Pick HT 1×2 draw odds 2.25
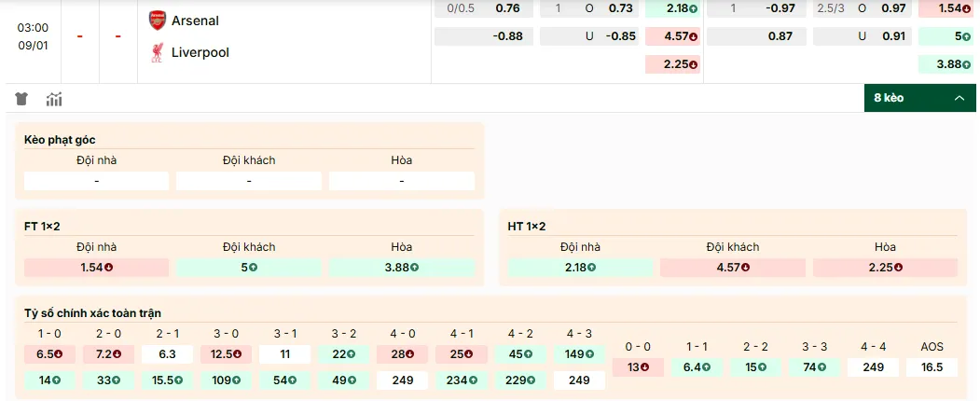Image resolution: width=980 pixels, height=401 pixels. click(885, 268)
